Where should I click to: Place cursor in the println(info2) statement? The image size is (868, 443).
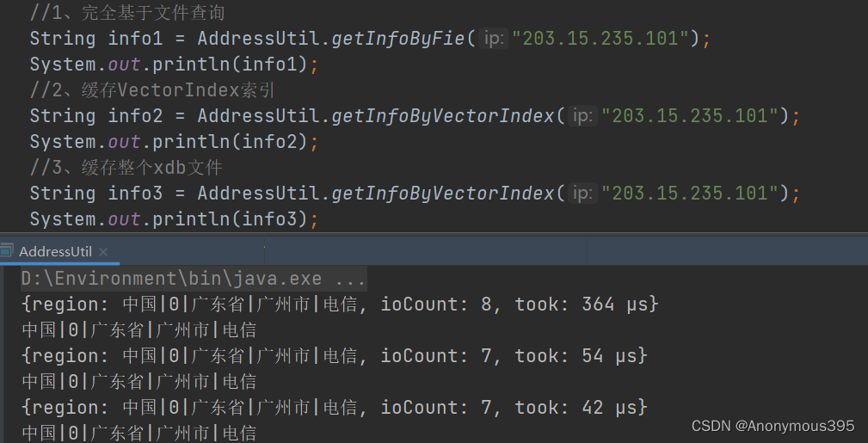(175, 142)
